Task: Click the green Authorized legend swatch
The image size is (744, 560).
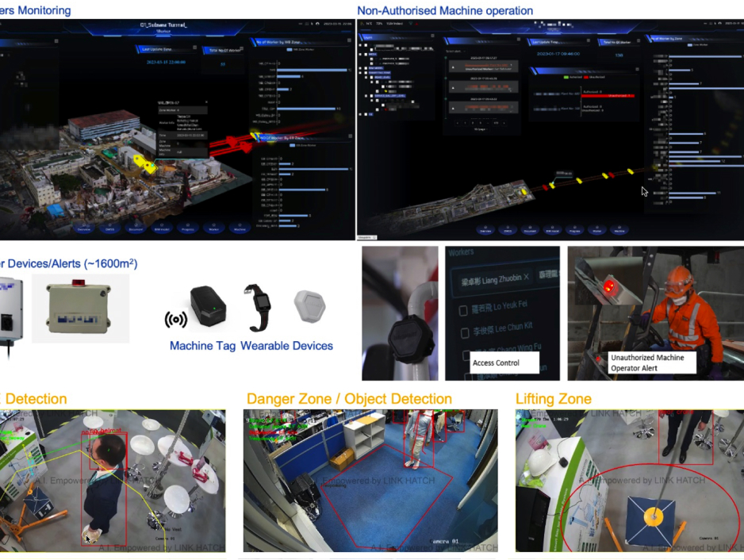Action: (x=566, y=77)
